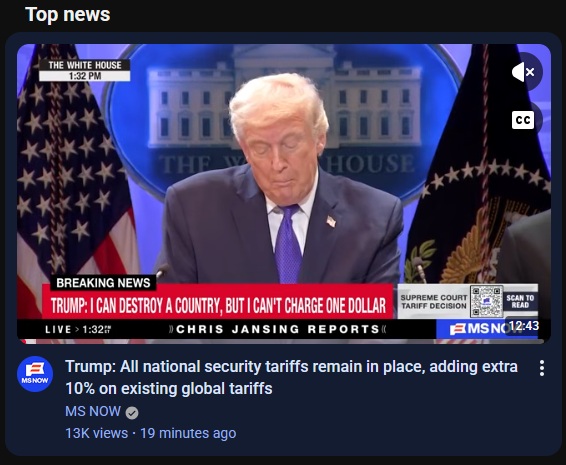Visit the MS NOW channel name link

tap(93, 411)
